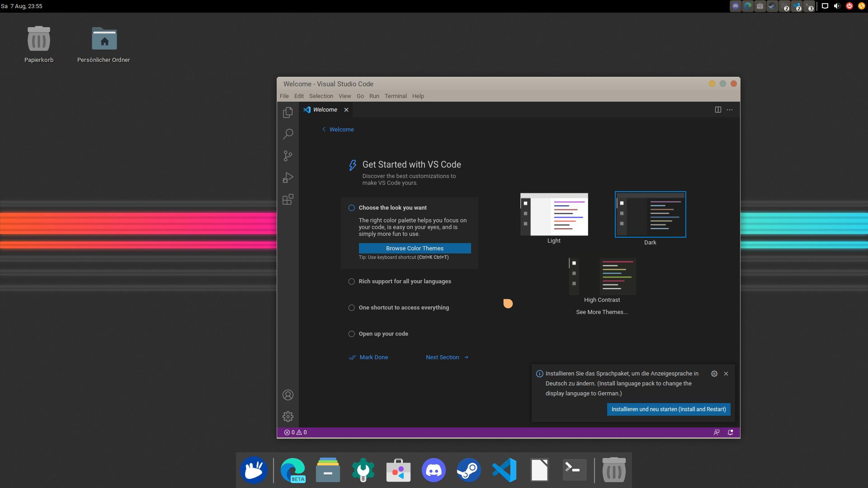Expand the Terminal menu

[x=394, y=96]
